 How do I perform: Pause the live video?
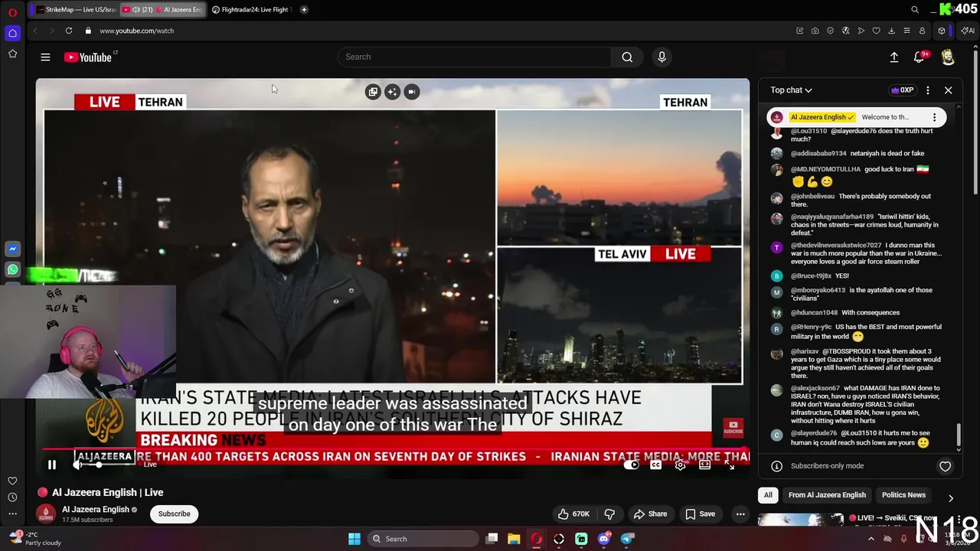(x=52, y=465)
